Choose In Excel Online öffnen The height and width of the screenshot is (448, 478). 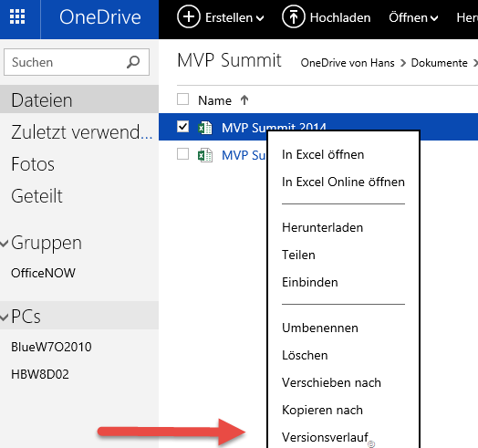[x=343, y=182]
